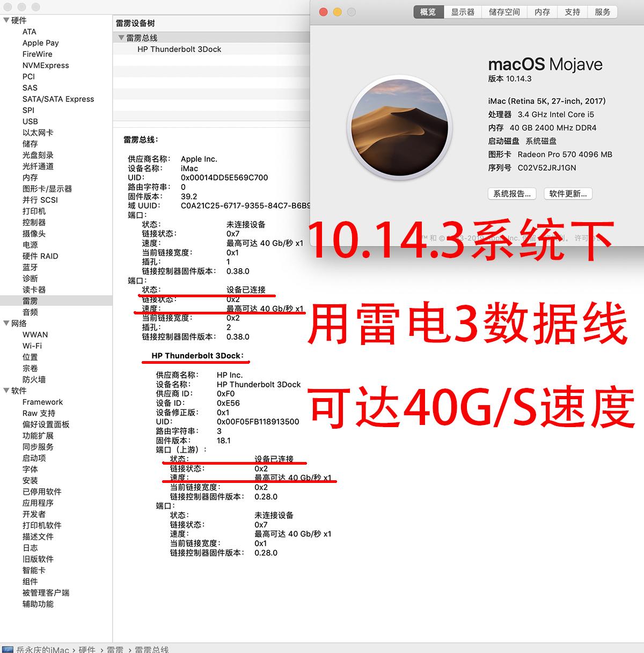This screenshot has height=653, width=644.
Task: Collapse the 网络 sidebar section
Action: (6, 323)
